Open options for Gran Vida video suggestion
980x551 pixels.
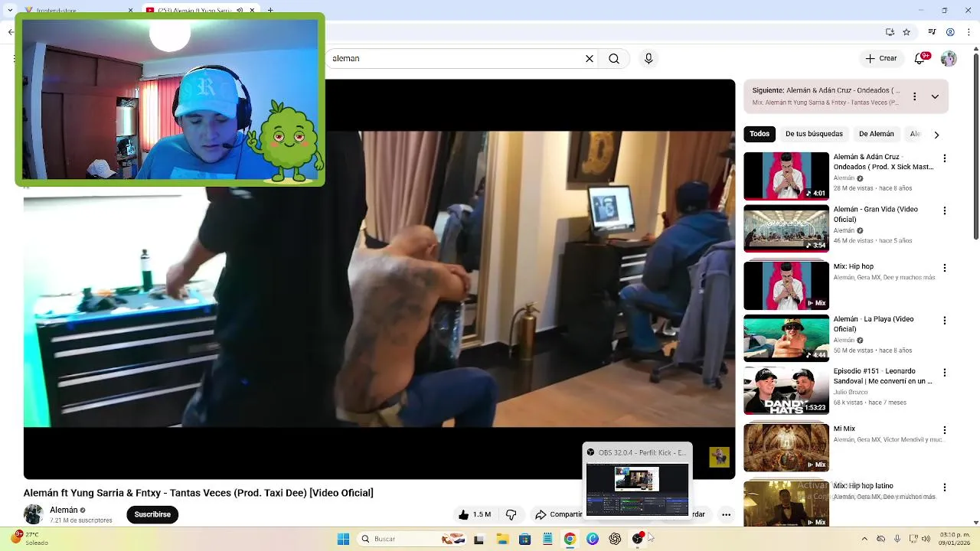point(945,210)
